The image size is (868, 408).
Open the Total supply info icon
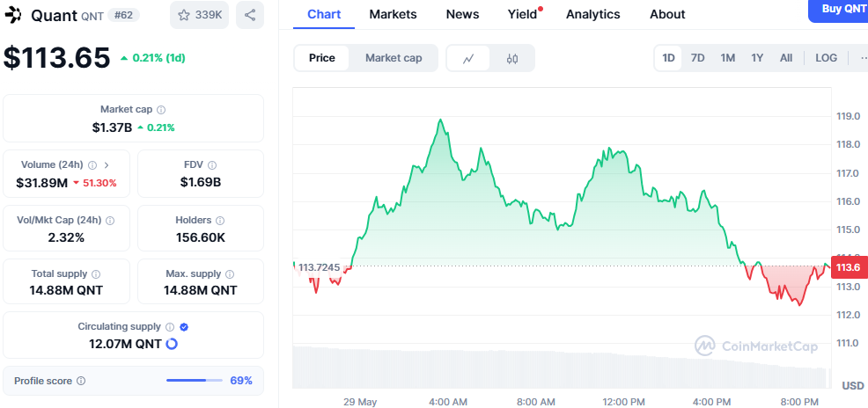(x=96, y=274)
